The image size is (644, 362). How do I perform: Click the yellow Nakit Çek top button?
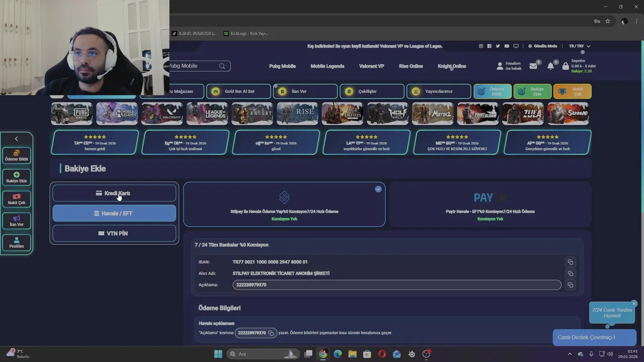pos(573,92)
